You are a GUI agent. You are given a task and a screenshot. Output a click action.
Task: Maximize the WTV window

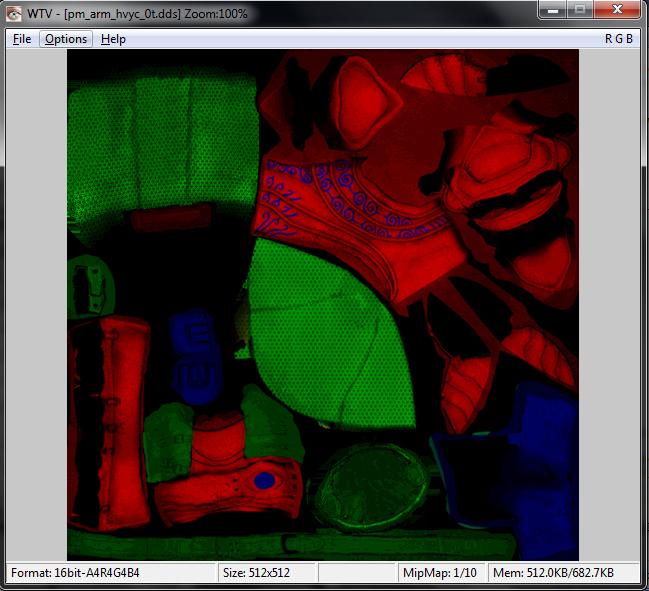(x=579, y=10)
